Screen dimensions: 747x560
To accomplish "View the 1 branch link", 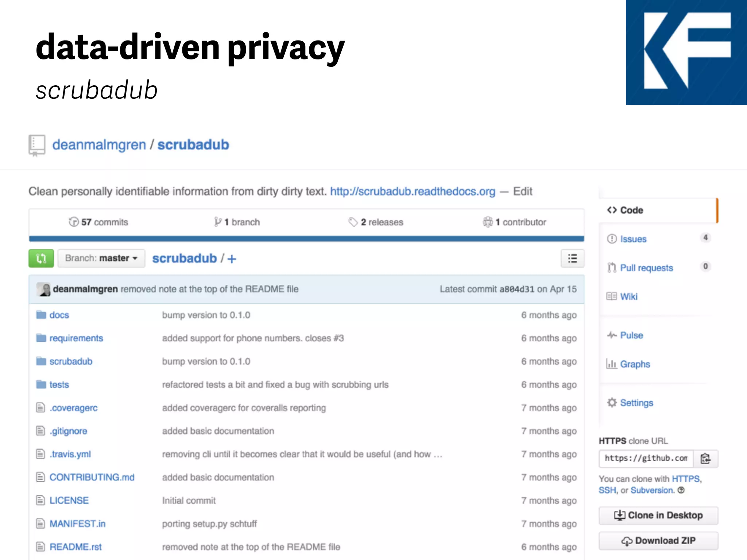I will click(237, 222).
